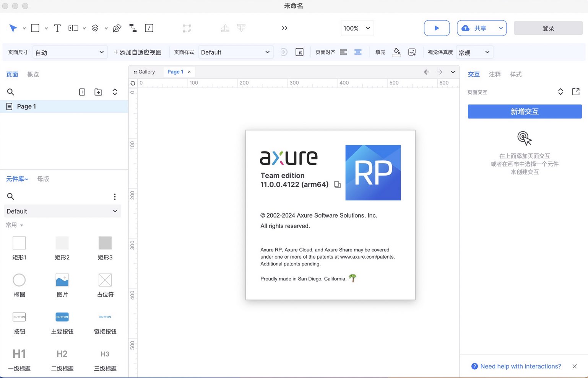The image size is (588, 378).
Task: Open Need help with interactions link
Action: pyautogui.click(x=520, y=366)
